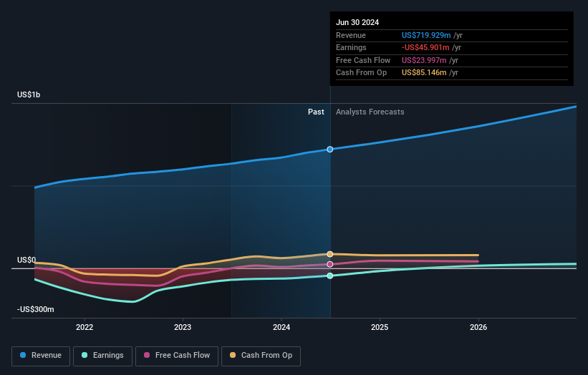The image size is (588, 375).
Task: Click the -US$300m y-axis label
Action: click(x=36, y=309)
